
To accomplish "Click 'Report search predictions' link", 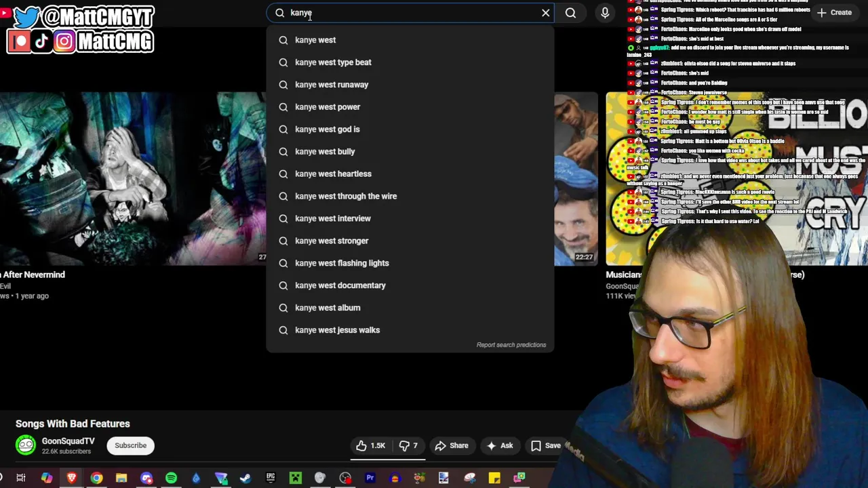I will pos(511,345).
